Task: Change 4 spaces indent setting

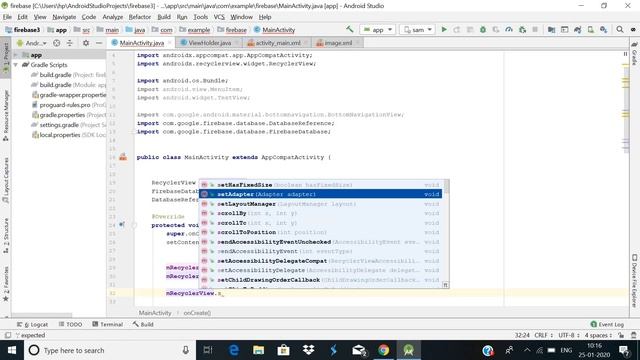Action: (598, 335)
